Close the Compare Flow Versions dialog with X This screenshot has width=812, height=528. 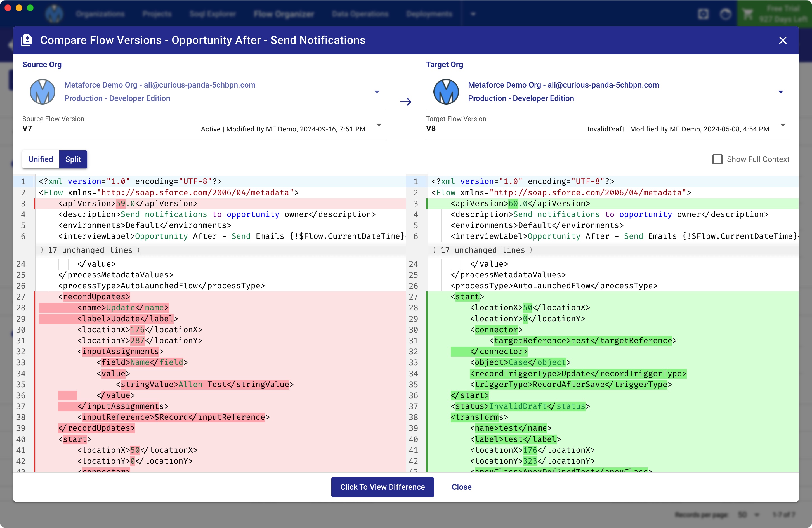(x=783, y=40)
